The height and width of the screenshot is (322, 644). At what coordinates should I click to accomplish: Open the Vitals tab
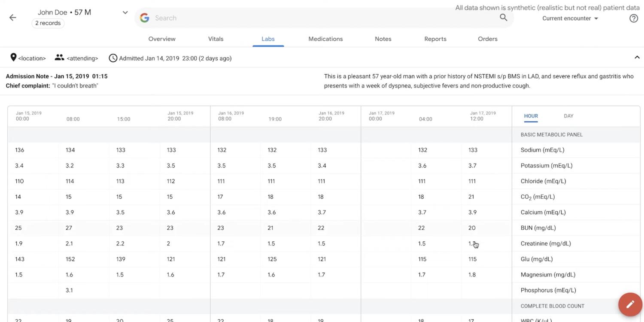[216, 39]
